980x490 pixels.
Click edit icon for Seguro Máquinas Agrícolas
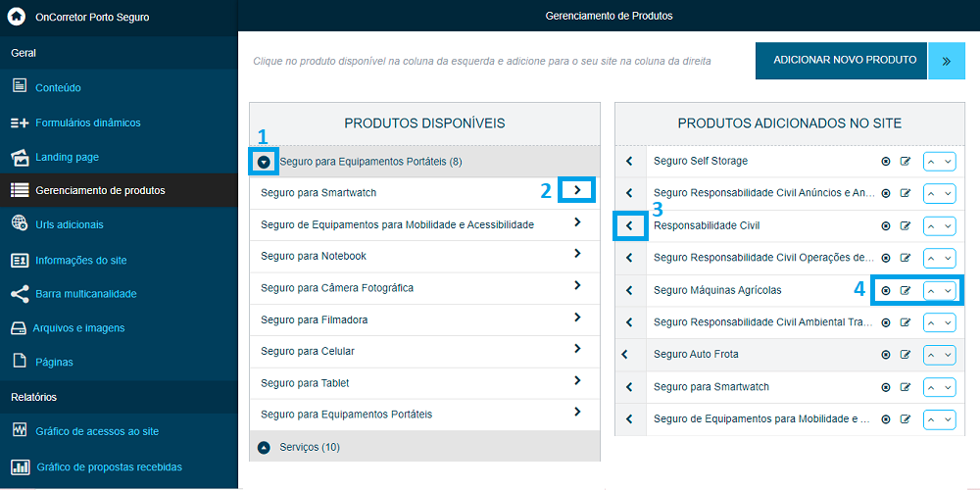pyautogui.click(x=905, y=291)
